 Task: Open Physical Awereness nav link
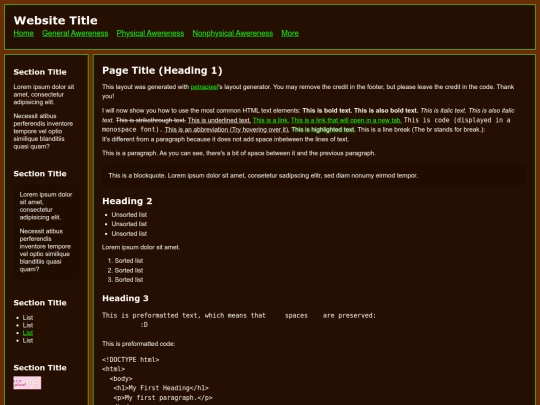[x=150, y=33]
